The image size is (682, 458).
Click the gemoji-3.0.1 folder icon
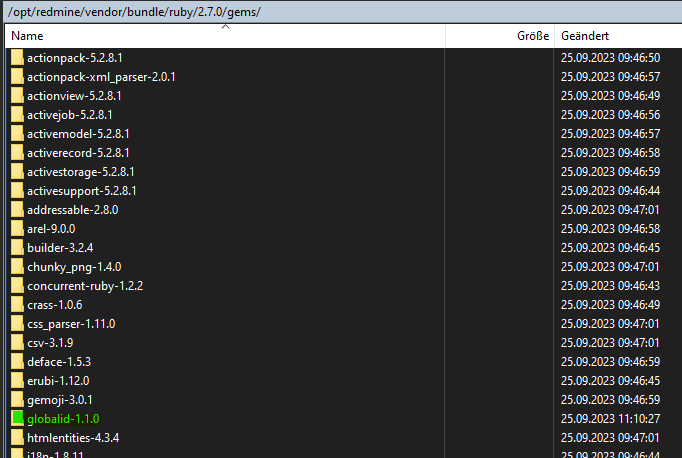(17, 400)
